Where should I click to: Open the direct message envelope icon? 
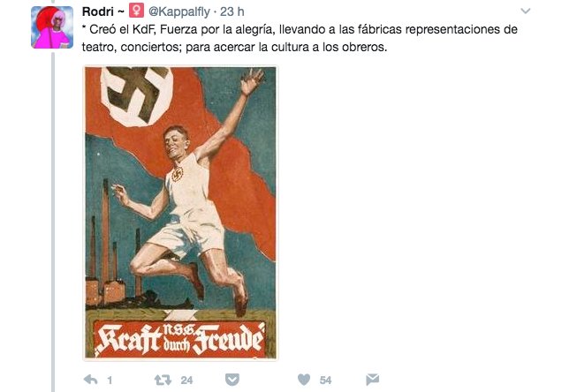372,380
